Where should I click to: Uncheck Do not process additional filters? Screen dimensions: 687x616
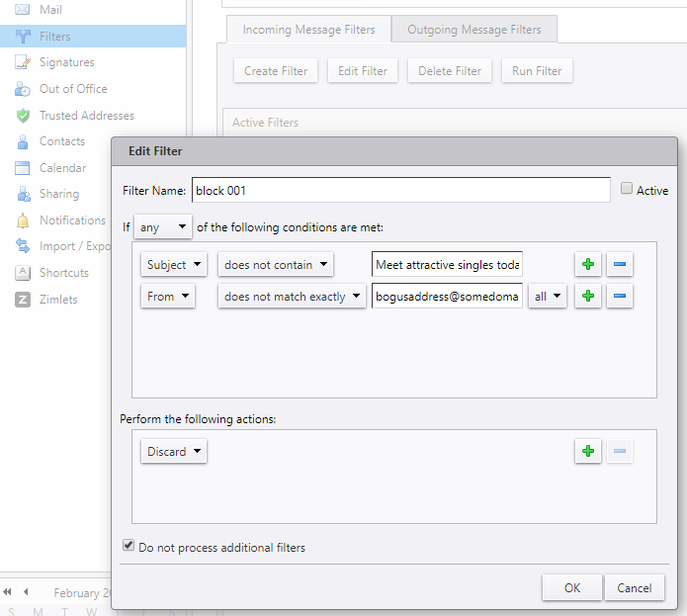[129, 545]
